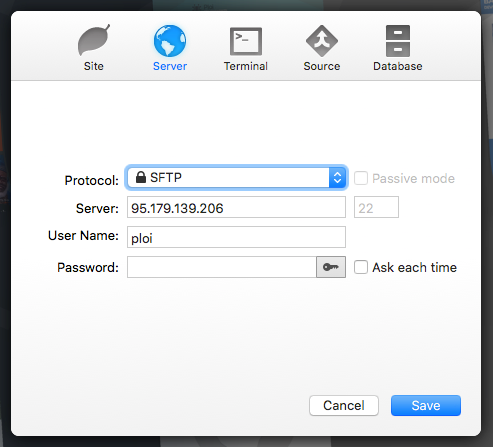Expand the Protocol selector's blue up-down arrows
The width and height of the screenshot is (493, 447).
(x=337, y=178)
